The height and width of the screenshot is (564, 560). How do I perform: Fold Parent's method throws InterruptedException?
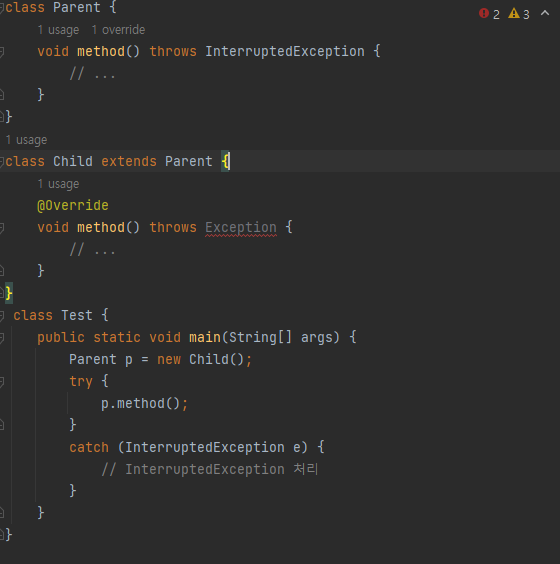pos(2,52)
